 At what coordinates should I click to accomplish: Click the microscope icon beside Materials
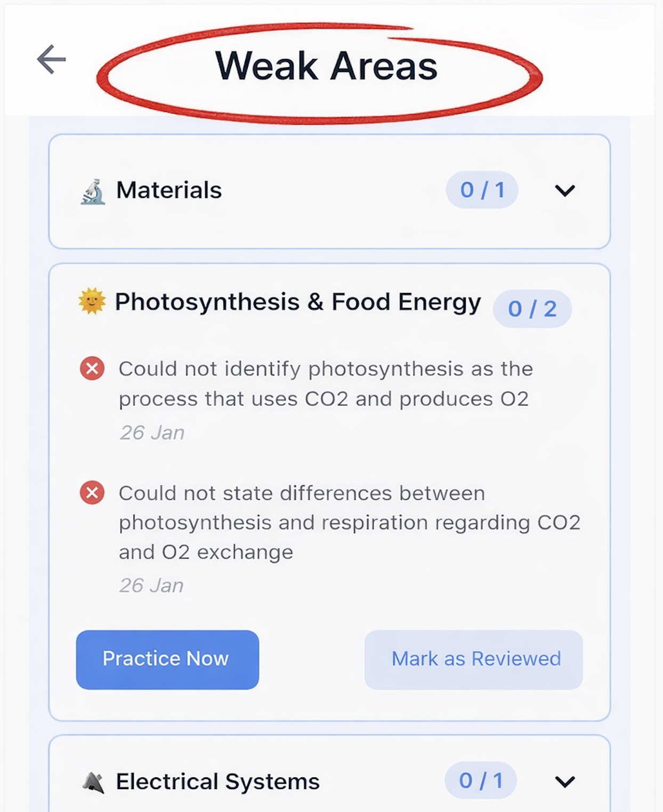pos(93,192)
